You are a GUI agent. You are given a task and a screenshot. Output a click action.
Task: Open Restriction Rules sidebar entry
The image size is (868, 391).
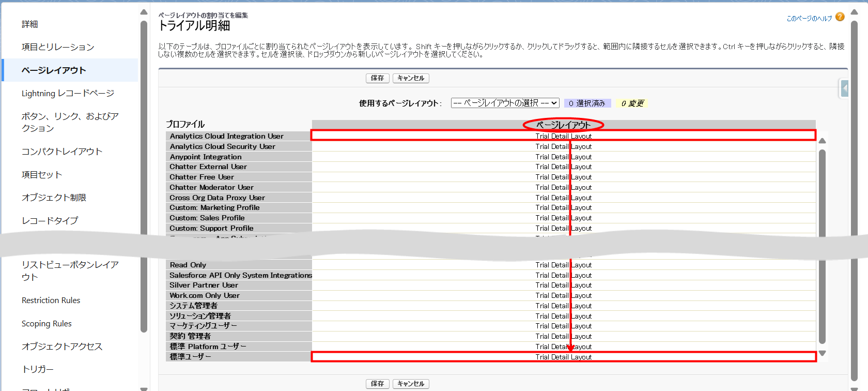[51, 300]
